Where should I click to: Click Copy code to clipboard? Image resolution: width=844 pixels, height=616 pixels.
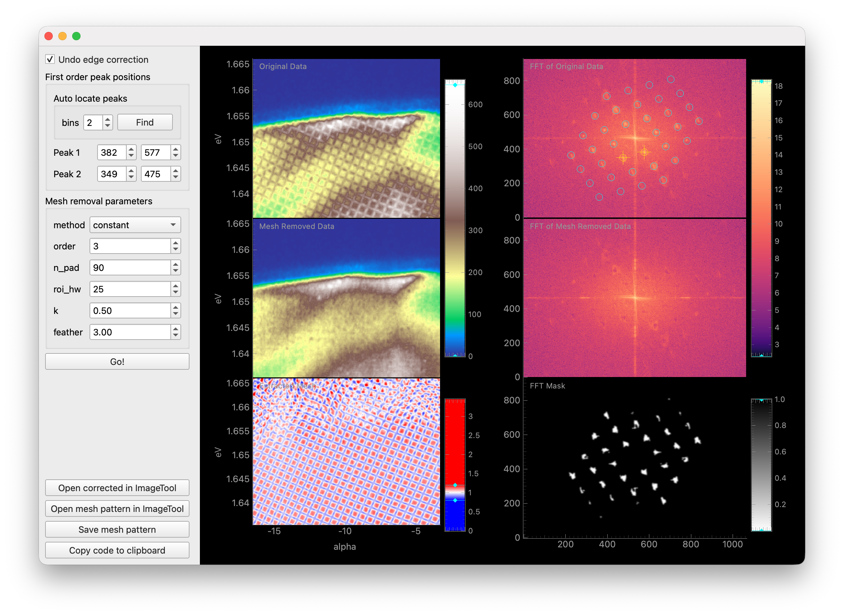[117, 551]
